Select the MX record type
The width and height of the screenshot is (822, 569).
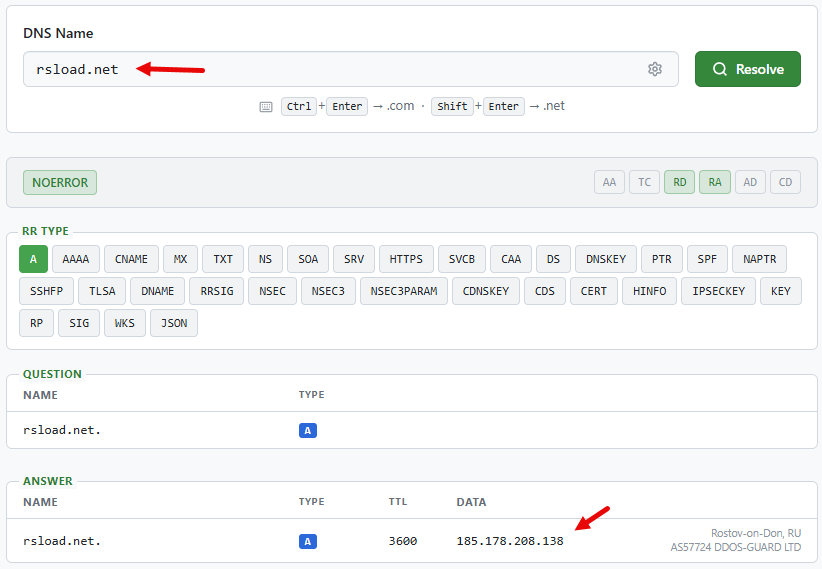tap(180, 259)
